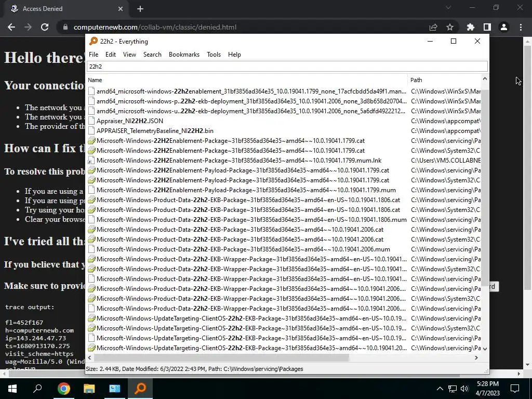Image resolution: width=532 pixels, height=399 pixels.
Task: Sort results by Path column header
Action: point(445,80)
